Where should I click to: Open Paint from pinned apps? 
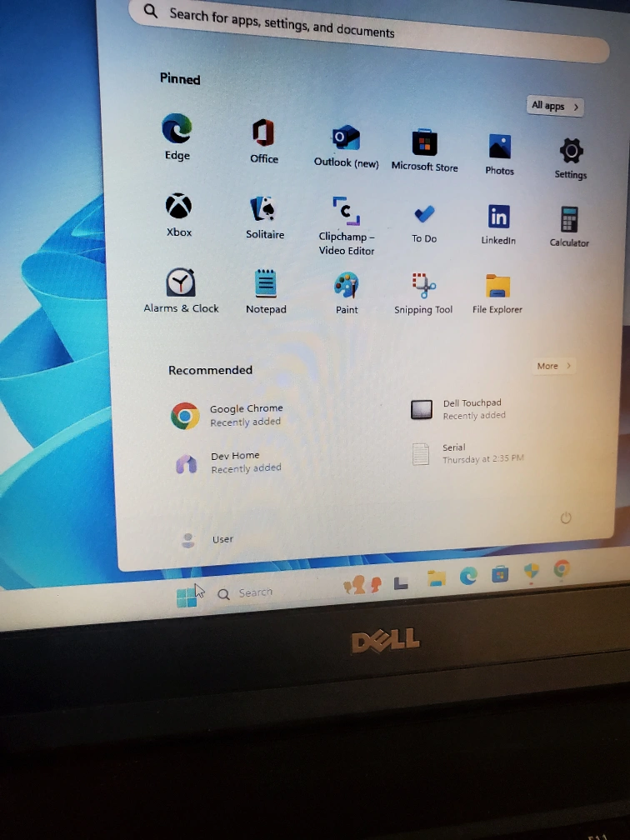click(347, 286)
